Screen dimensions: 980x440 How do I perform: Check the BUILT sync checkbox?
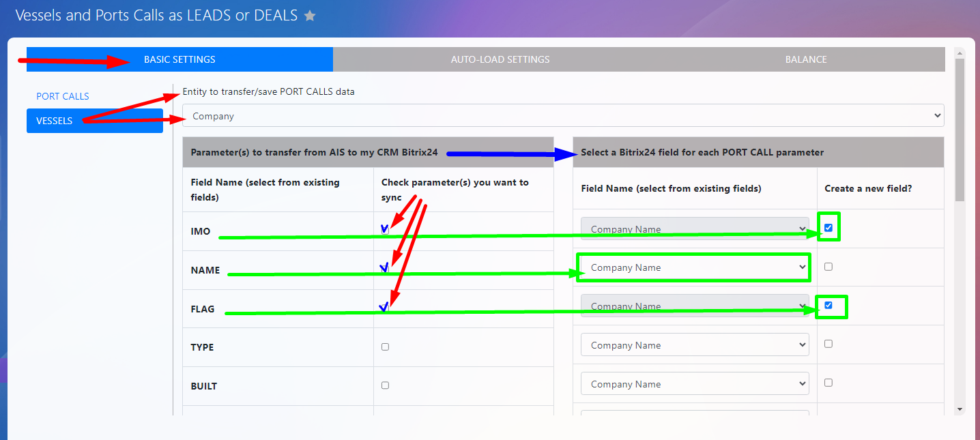point(385,385)
